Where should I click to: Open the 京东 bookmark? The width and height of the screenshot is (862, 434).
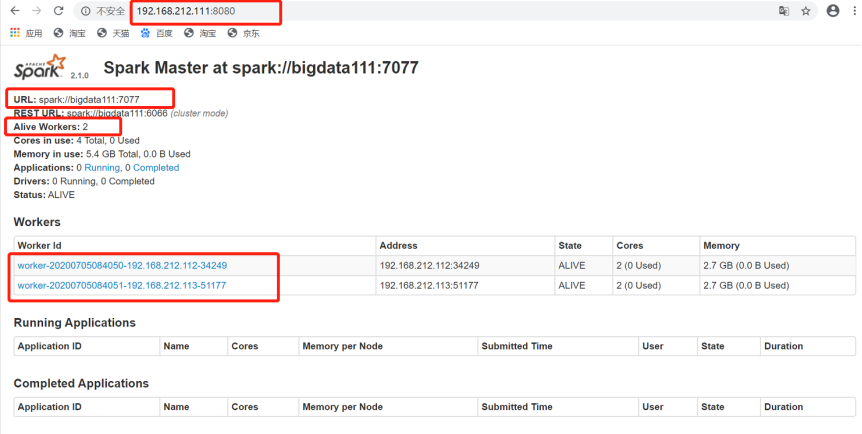243,33
